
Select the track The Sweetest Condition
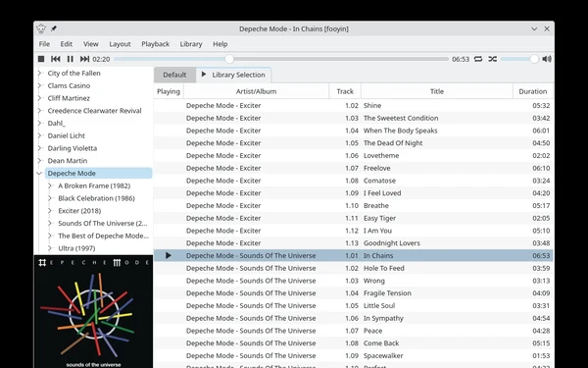[353, 118]
